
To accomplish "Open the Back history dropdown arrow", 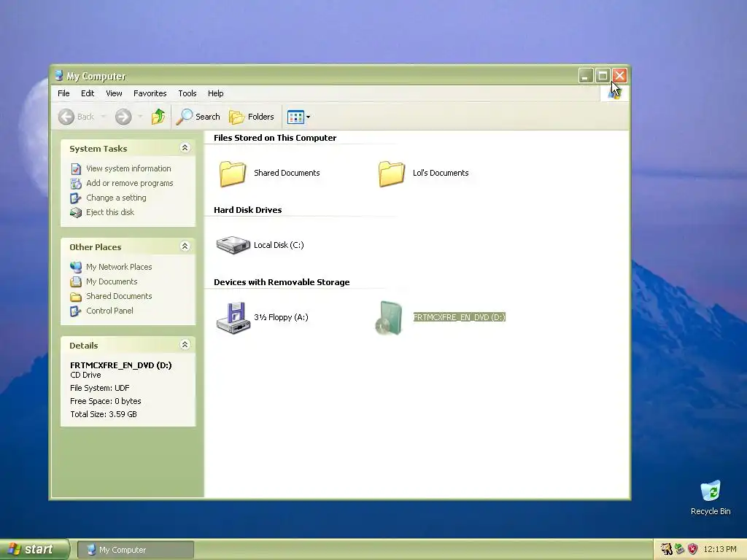I will tap(103, 117).
